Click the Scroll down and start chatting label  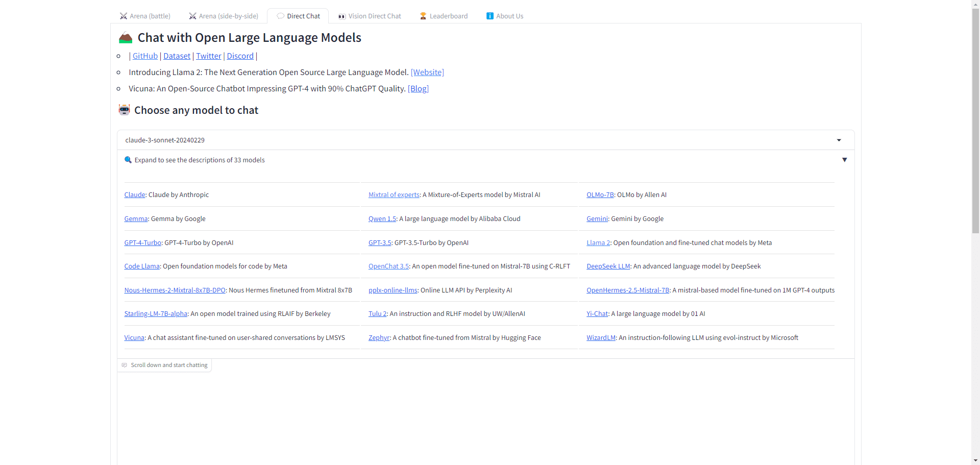[169, 365]
